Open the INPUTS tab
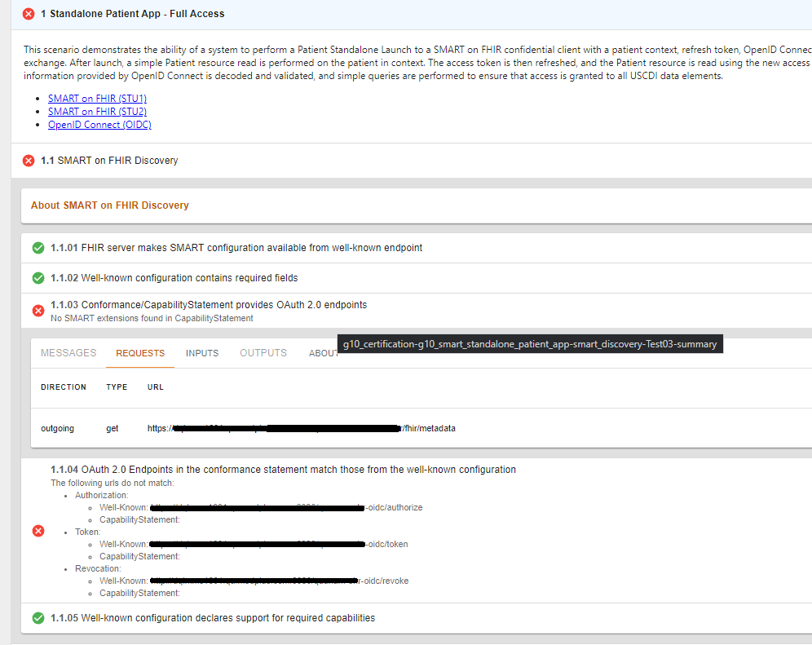The image size is (812, 645). pos(201,352)
